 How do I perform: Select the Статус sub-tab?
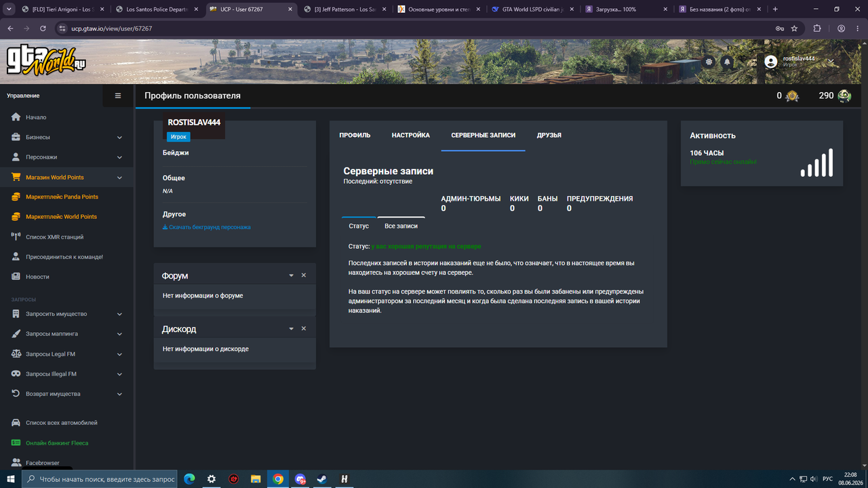(359, 226)
